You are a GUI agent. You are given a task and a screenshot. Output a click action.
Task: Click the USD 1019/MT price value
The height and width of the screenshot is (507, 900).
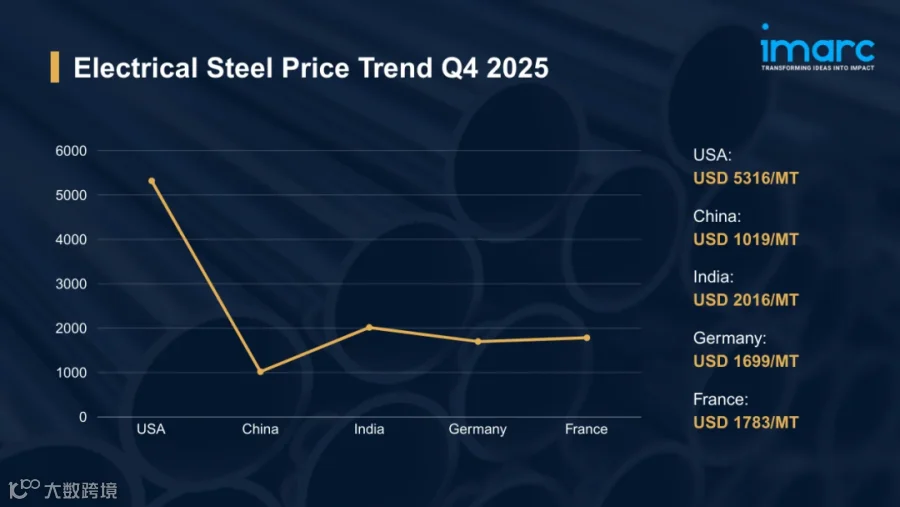point(746,239)
